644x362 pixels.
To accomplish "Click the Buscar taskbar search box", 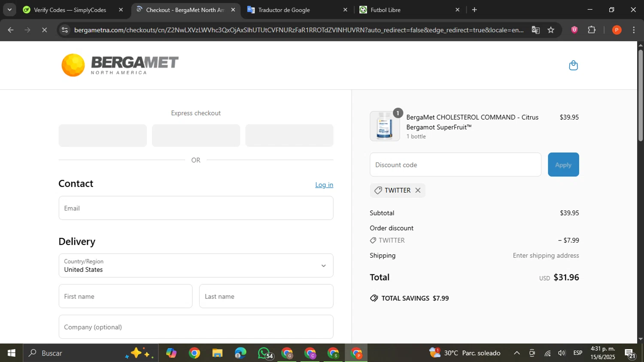I will [91, 353].
